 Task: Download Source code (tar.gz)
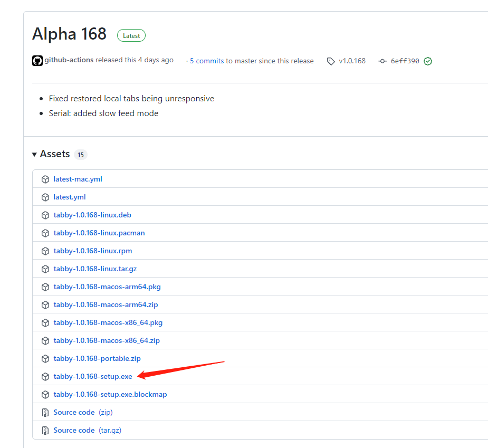[x=88, y=430]
